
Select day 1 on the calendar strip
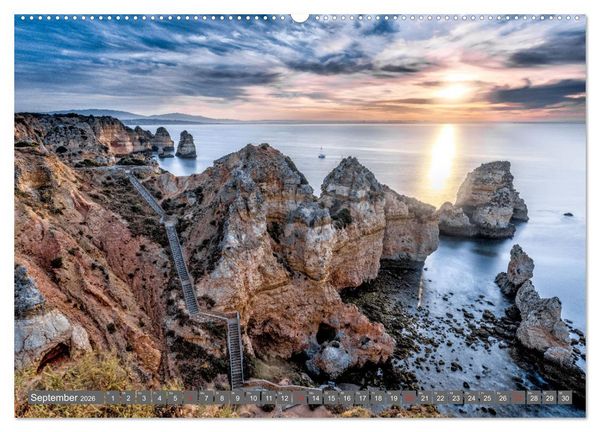(112, 398)
